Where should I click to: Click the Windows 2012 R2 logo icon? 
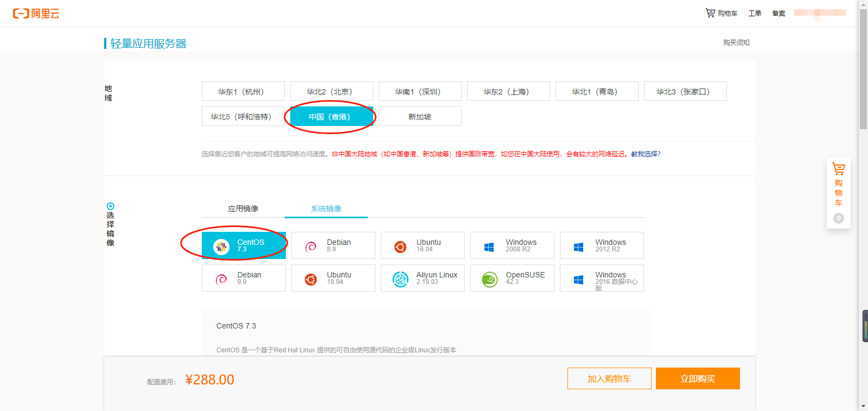(x=579, y=247)
